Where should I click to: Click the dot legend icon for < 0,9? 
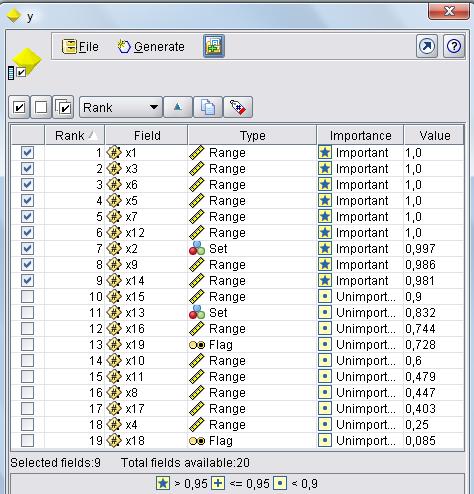[280, 483]
